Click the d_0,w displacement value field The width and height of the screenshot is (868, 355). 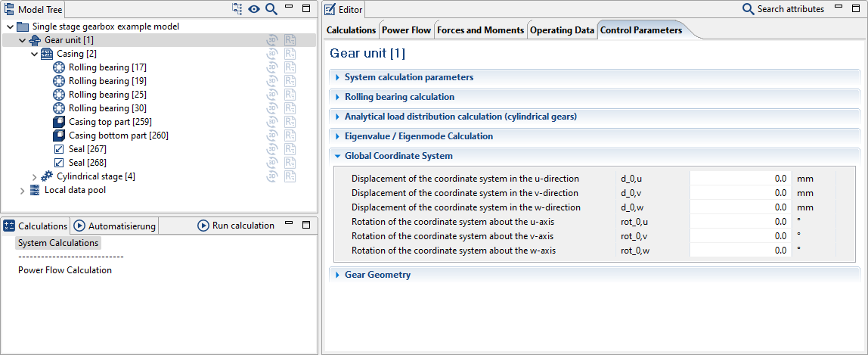741,207
